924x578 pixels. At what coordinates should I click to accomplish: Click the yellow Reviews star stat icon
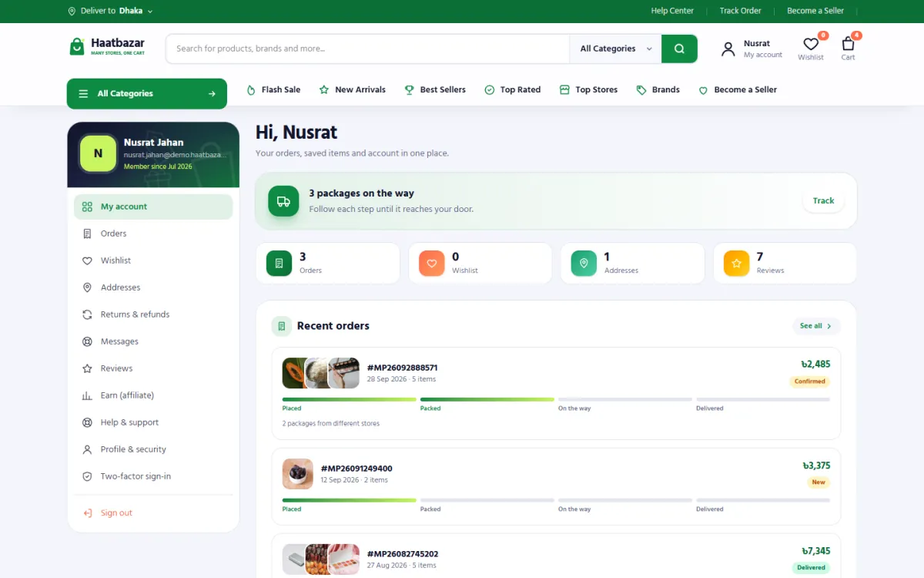(x=736, y=264)
